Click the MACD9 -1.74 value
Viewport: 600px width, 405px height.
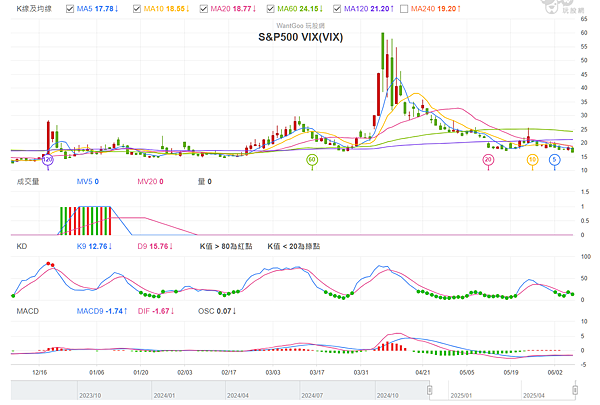(x=102, y=311)
